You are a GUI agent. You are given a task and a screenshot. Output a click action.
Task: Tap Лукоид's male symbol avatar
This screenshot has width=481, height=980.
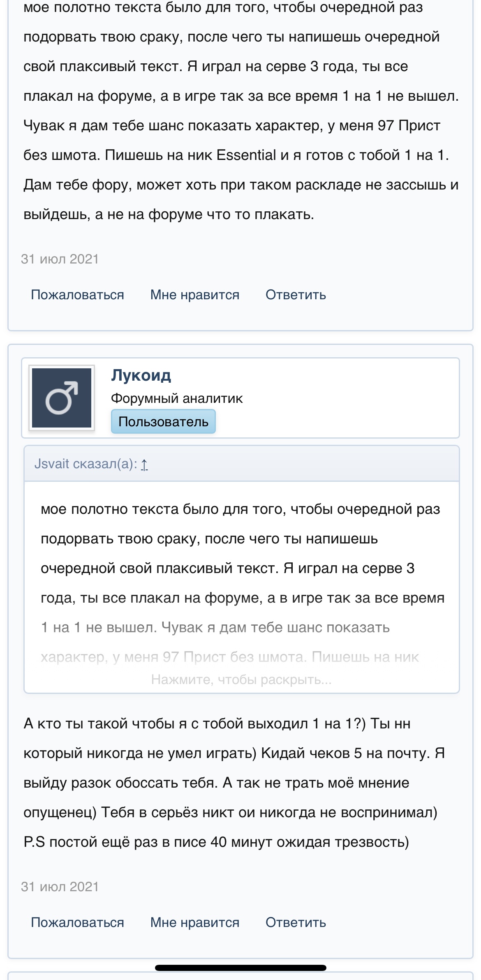pos(62,398)
